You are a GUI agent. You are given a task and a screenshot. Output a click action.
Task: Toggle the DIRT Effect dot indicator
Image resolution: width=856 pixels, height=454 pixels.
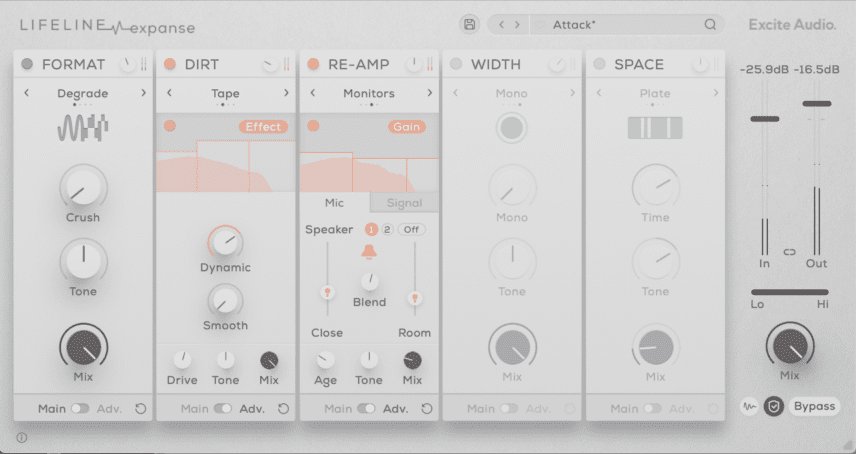(x=170, y=126)
